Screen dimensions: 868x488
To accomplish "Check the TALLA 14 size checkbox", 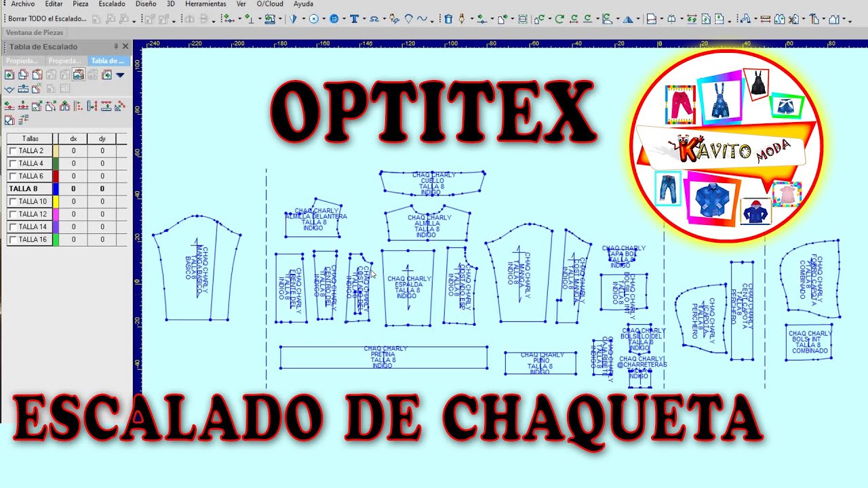I will pos(12,227).
